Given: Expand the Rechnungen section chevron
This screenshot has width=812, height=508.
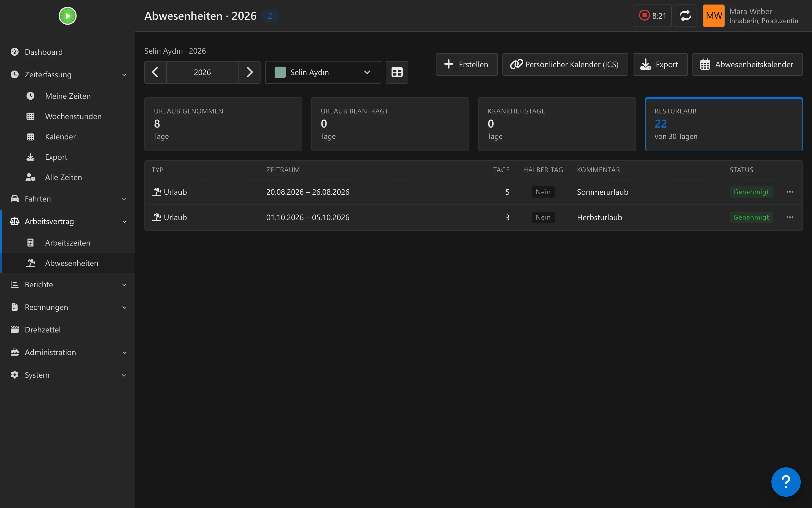Looking at the screenshot, I should [124, 307].
